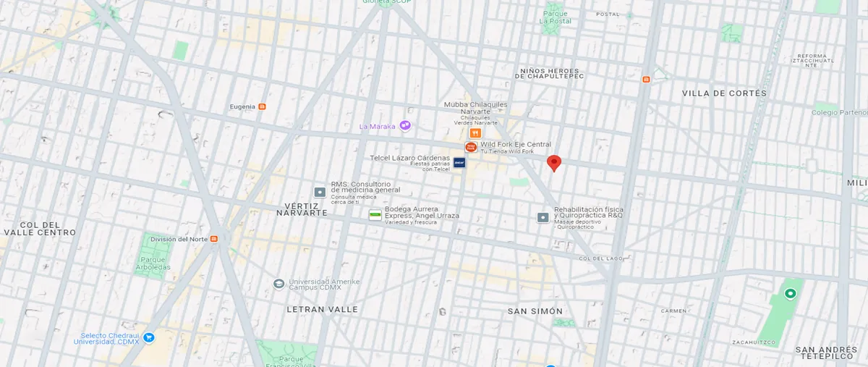Select Parque Arboledas park label
Screen dimensions: 868x367
point(153,263)
